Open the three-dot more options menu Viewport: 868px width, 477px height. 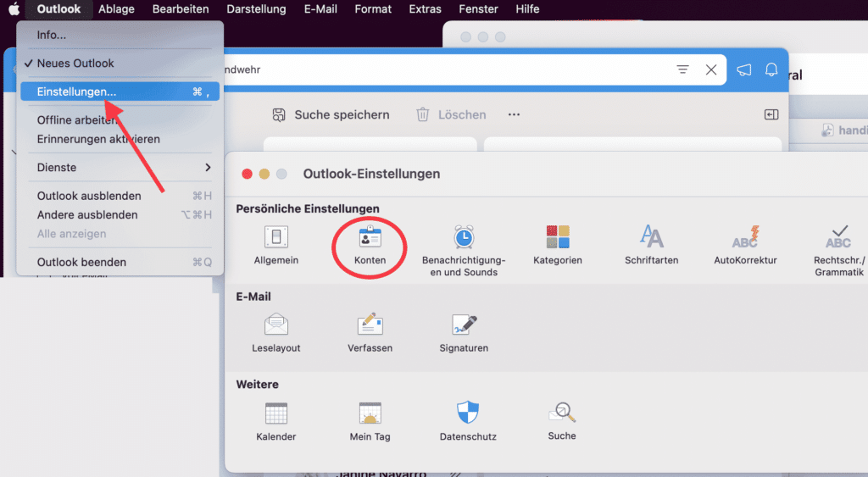pyautogui.click(x=514, y=114)
